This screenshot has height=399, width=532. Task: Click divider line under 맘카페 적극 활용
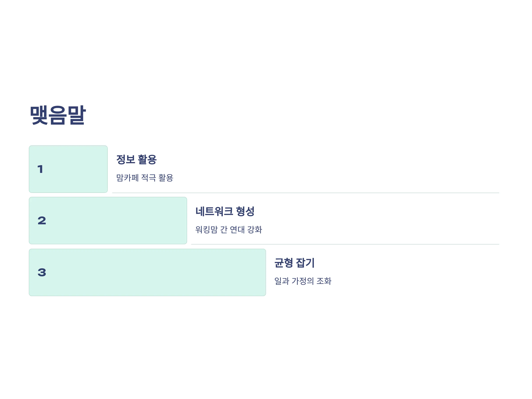[x=306, y=193]
